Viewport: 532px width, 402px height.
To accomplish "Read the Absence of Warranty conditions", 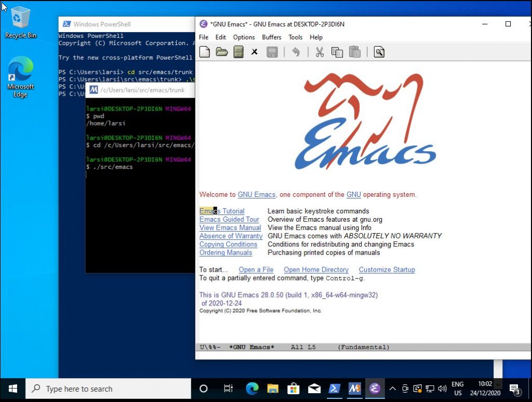I will pyautogui.click(x=231, y=236).
